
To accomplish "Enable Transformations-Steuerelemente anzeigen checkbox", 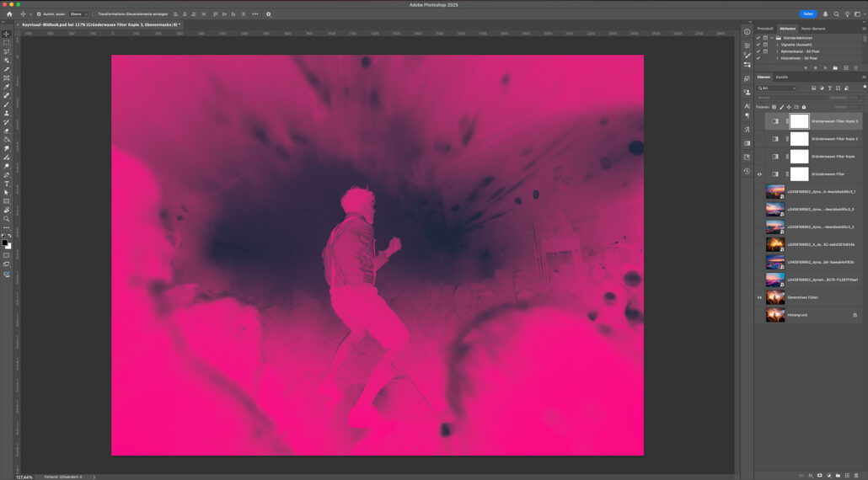I will [94, 14].
